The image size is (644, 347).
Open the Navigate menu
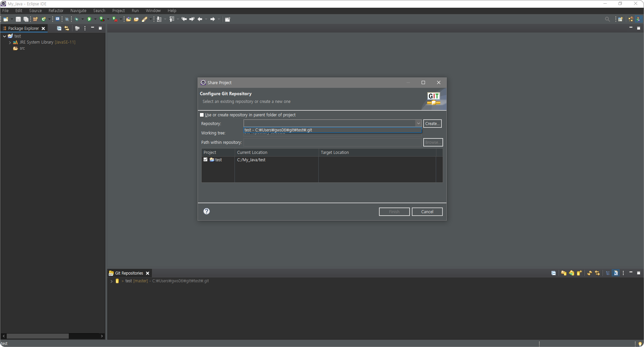point(78,11)
